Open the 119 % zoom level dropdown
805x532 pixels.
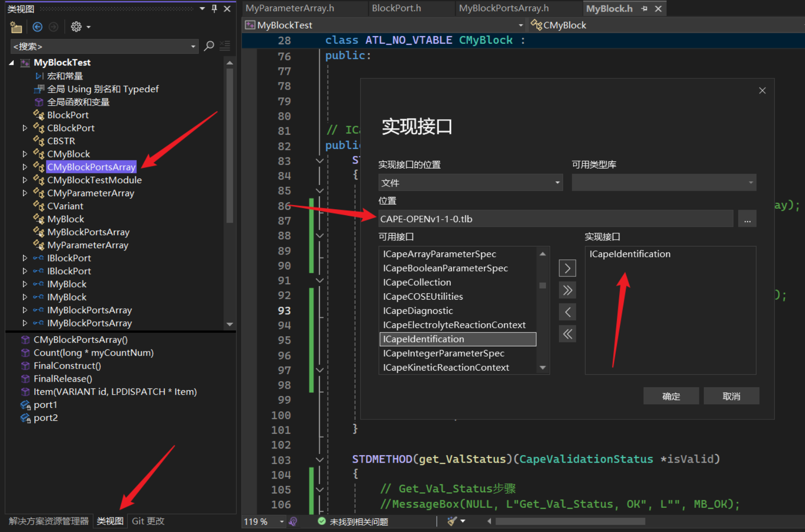[x=282, y=522]
